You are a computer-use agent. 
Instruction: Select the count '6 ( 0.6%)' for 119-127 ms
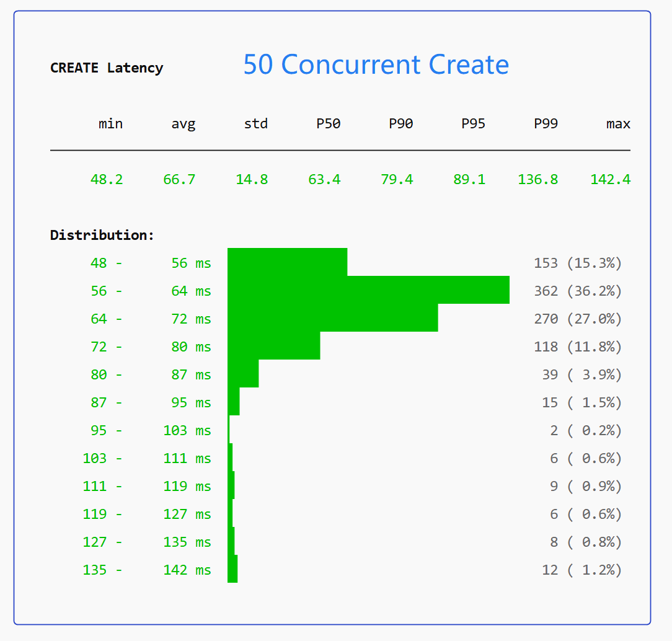pos(586,514)
